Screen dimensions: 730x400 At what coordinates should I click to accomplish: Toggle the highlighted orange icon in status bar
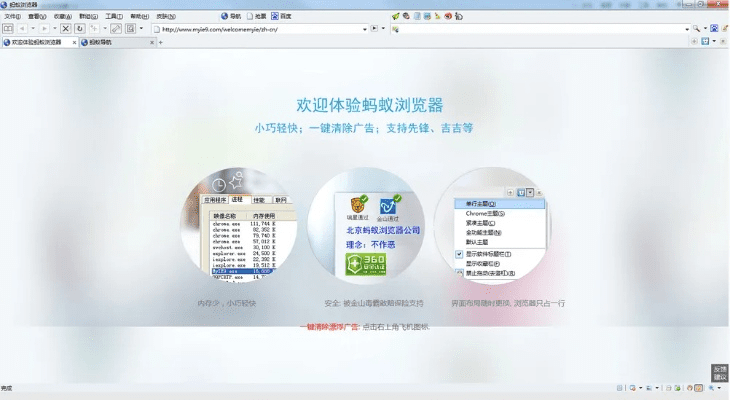click(x=698, y=387)
